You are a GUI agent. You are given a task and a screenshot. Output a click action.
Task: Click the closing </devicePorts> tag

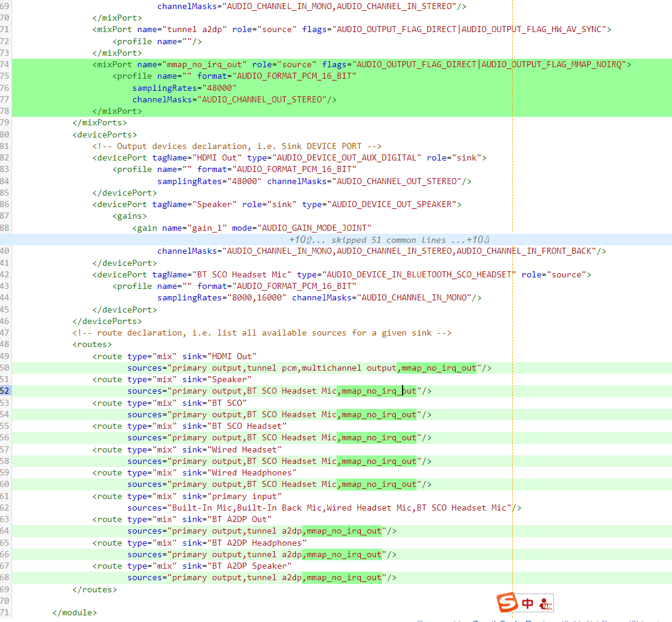click(107, 321)
